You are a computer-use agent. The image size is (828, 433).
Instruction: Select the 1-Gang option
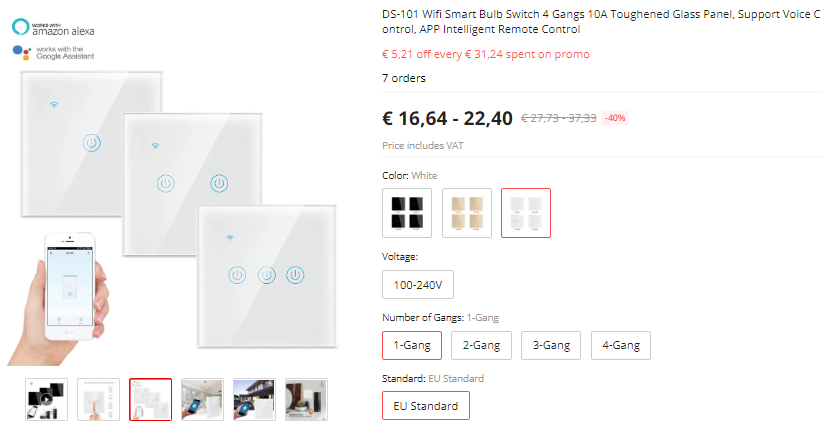pos(412,345)
